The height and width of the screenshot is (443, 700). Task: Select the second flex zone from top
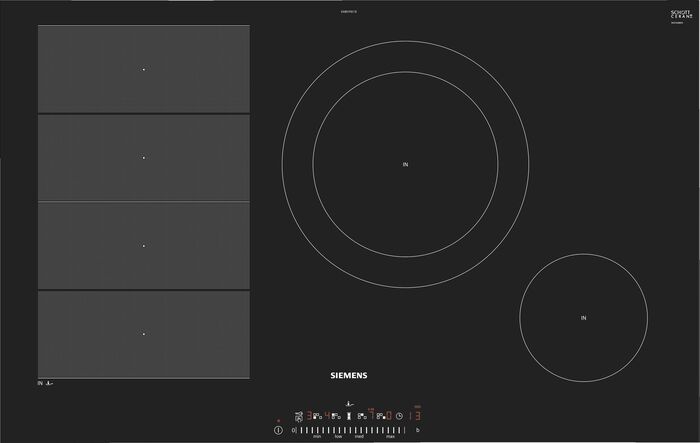144,157
